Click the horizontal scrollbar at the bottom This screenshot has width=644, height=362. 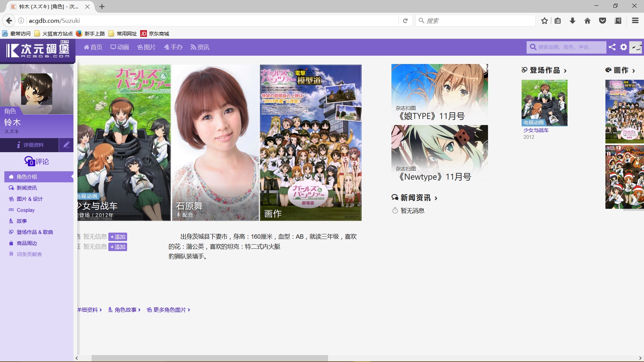point(210,358)
